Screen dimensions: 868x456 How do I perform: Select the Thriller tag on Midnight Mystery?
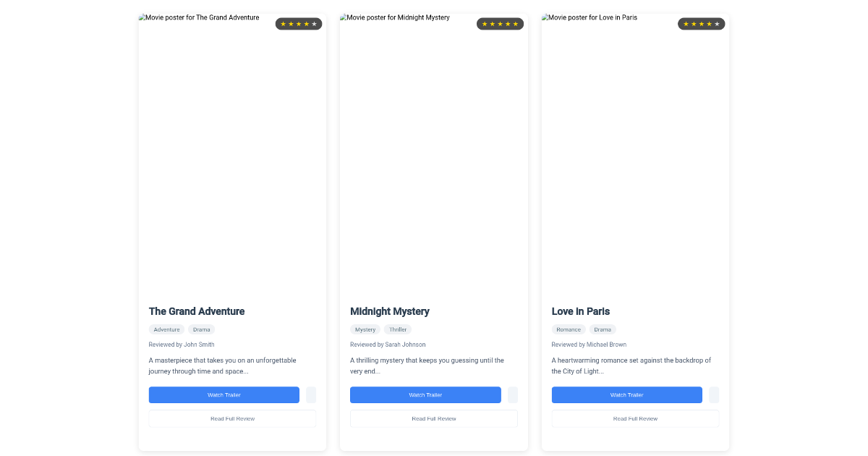(398, 329)
